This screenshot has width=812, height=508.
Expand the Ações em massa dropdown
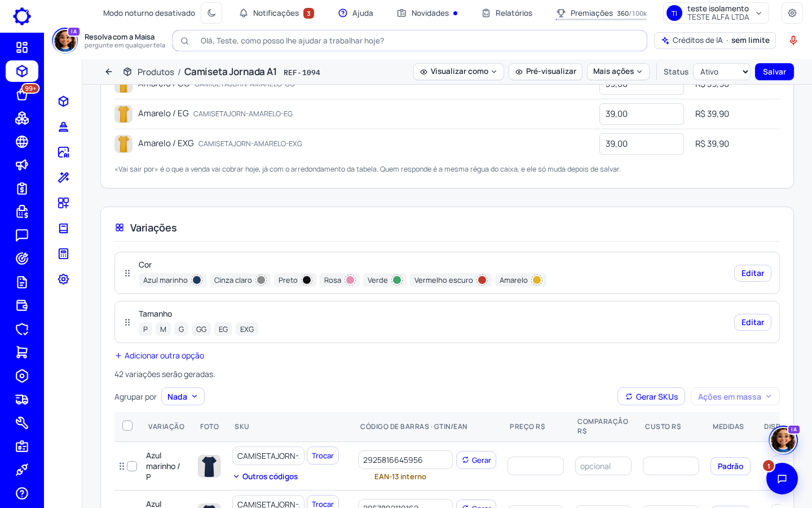pyautogui.click(x=735, y=396)
